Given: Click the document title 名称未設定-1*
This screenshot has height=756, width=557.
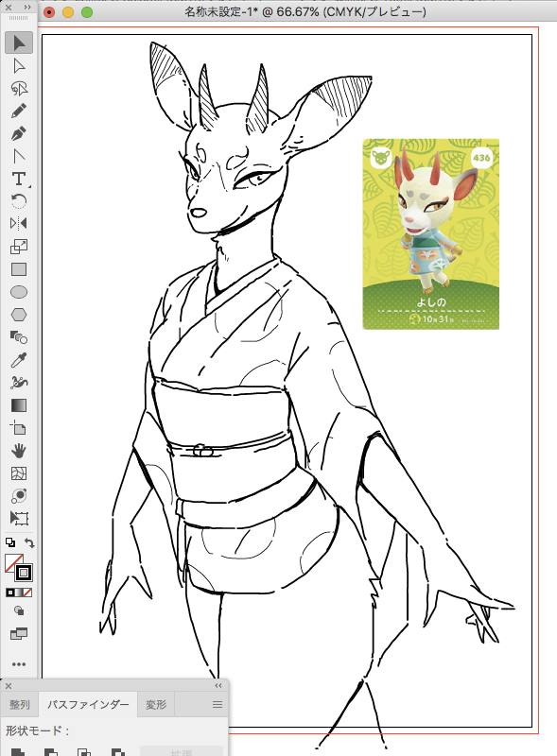Looking at the screenshot, I should click(219, 11).
